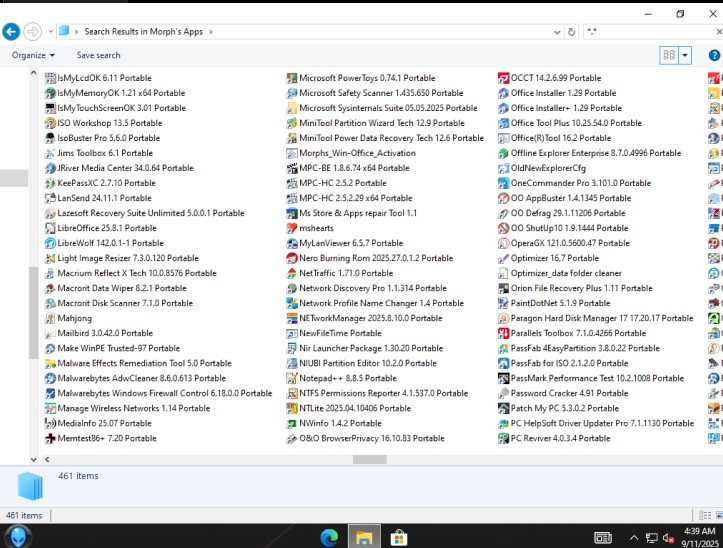Select Password Cracker 4.91 Portable name
Viewport: 723px width, 548px height.
point(569,393)
